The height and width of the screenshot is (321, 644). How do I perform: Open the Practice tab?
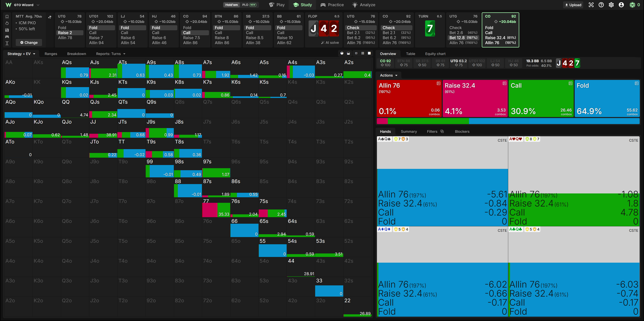332,5
